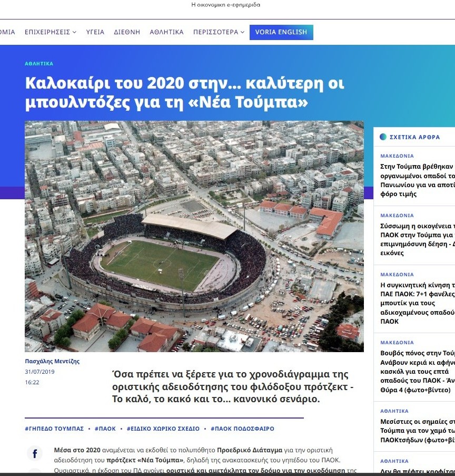Open the aerial stadium photo

[x=194, y=236]
